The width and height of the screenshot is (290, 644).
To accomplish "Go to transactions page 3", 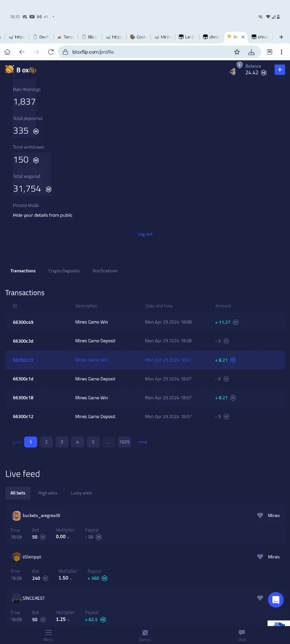I will (x=62, y=442).
